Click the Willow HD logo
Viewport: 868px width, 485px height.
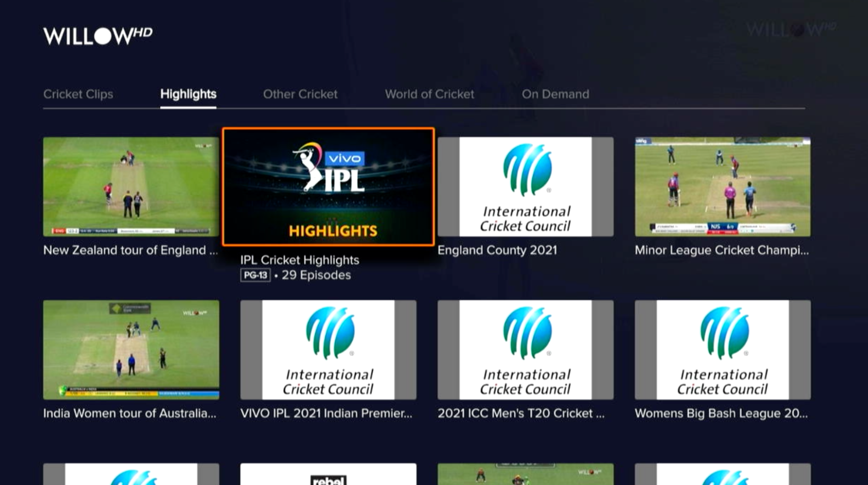[x=98, y=36]
